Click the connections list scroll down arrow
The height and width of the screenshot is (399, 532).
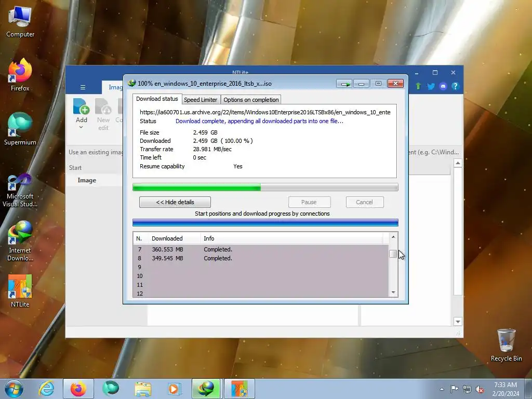pyautogui.click(x=393, y=292)
